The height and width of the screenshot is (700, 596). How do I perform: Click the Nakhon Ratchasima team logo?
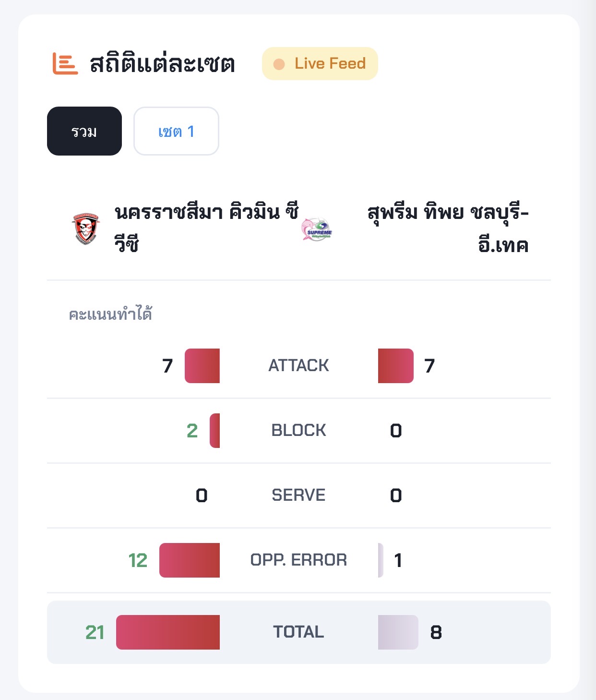(86, 229)
